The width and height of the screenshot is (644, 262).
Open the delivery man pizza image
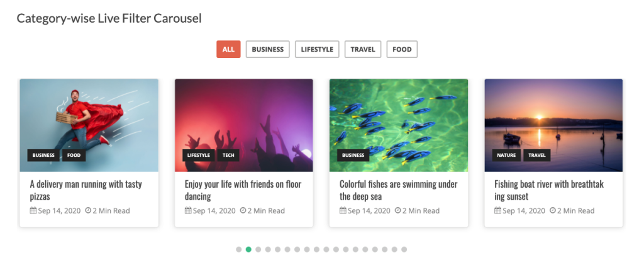pos(89,117)
